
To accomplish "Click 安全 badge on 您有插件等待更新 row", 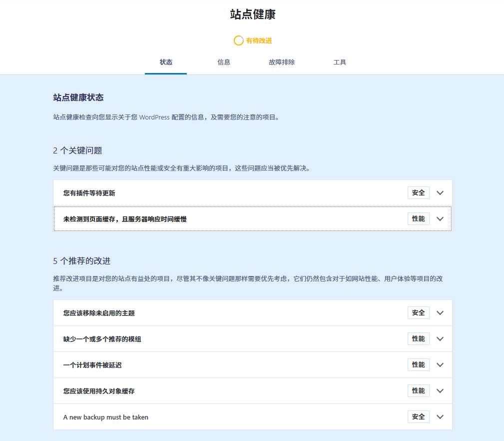I will click(x=418, y=193).
